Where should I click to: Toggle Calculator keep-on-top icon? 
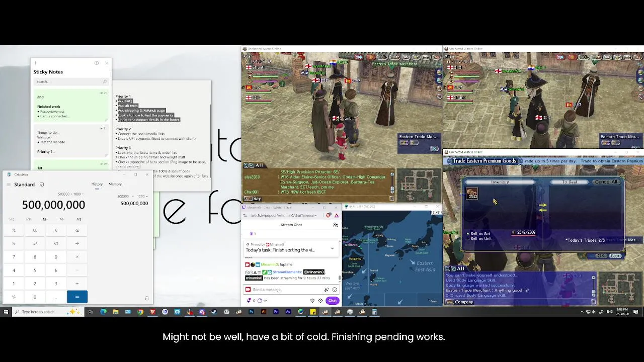point(42,185)
